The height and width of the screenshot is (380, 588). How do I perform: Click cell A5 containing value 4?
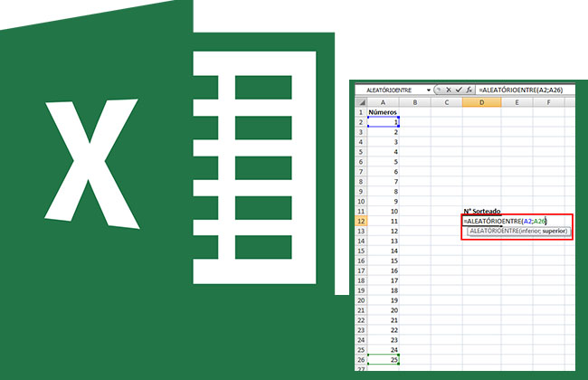coord(383,152)
